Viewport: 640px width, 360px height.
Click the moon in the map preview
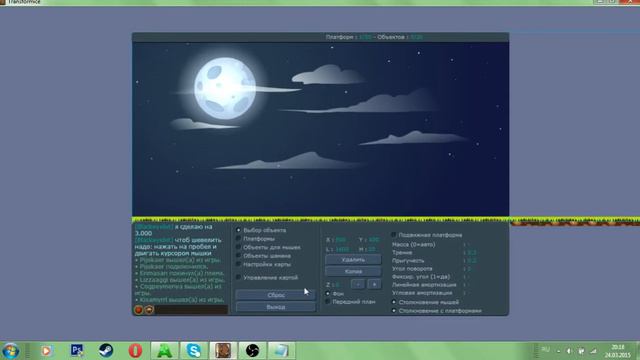pyautogui.click(x=225, y=88)
